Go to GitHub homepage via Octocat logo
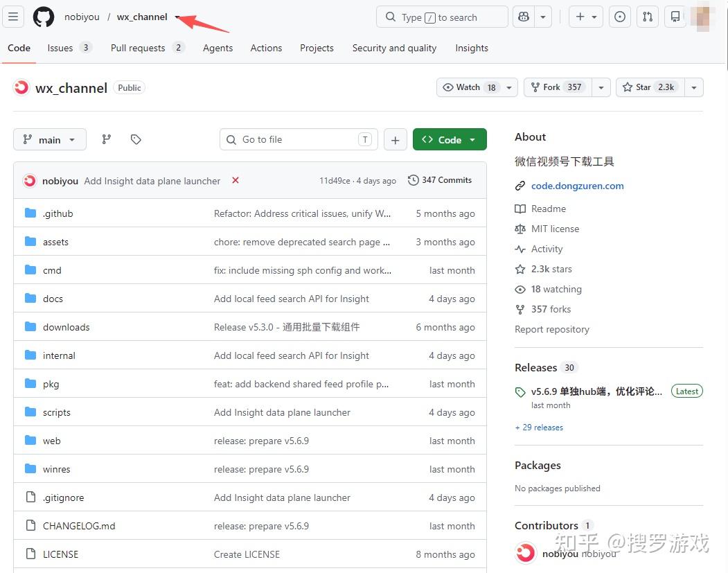The image size is (728, 573). point(44,17)
